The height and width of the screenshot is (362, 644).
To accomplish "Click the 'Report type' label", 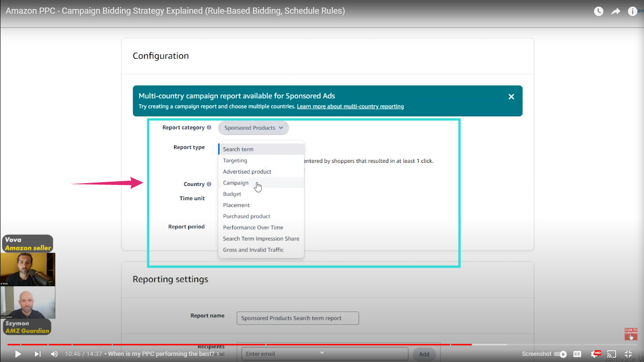I will pos(189,147).
